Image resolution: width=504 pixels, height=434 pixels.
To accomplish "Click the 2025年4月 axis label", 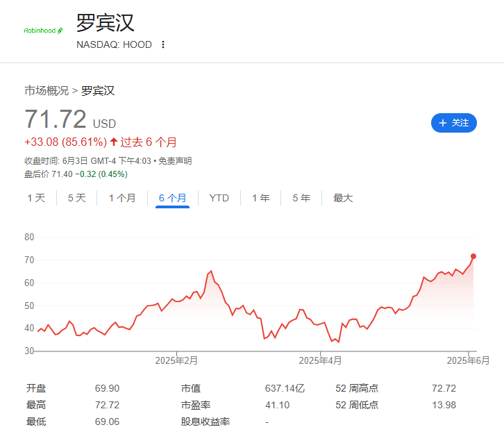I will click(320, 360).
